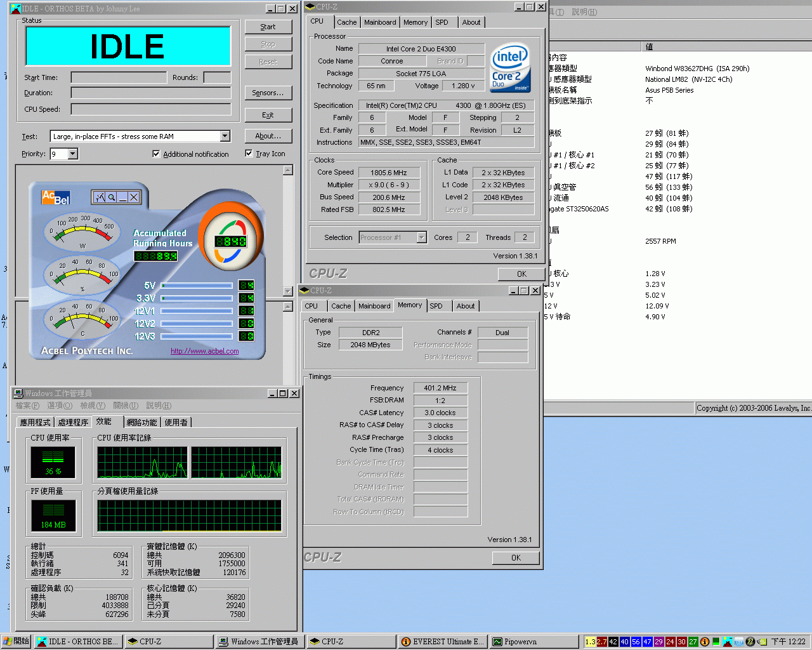Open the www.acbel.com link
The image size is (812, 650).
pos(205,351)
